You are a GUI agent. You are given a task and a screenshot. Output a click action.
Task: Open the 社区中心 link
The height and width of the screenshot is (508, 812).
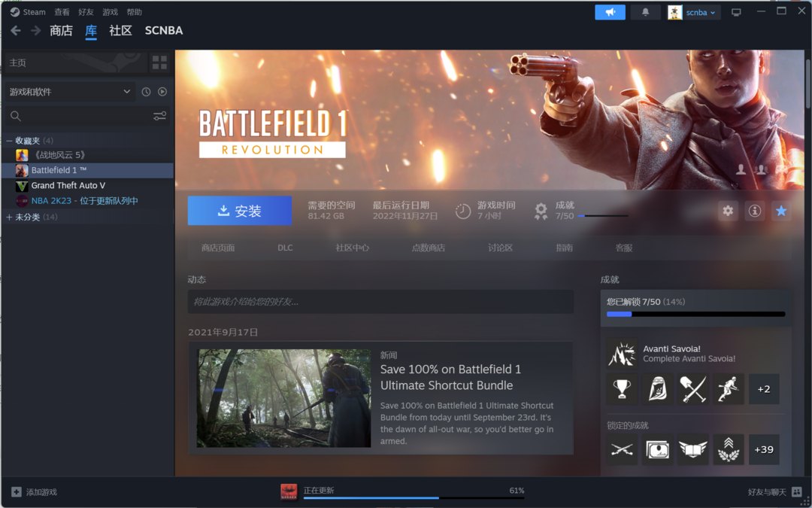[352, 248]
